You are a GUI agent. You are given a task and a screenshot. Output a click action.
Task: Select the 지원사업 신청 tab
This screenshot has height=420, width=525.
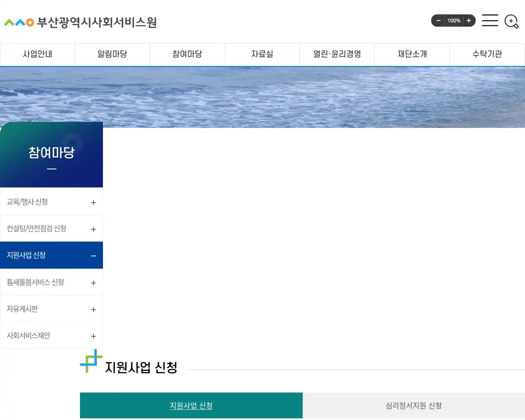pyautogui.click(x=191, y=405)
